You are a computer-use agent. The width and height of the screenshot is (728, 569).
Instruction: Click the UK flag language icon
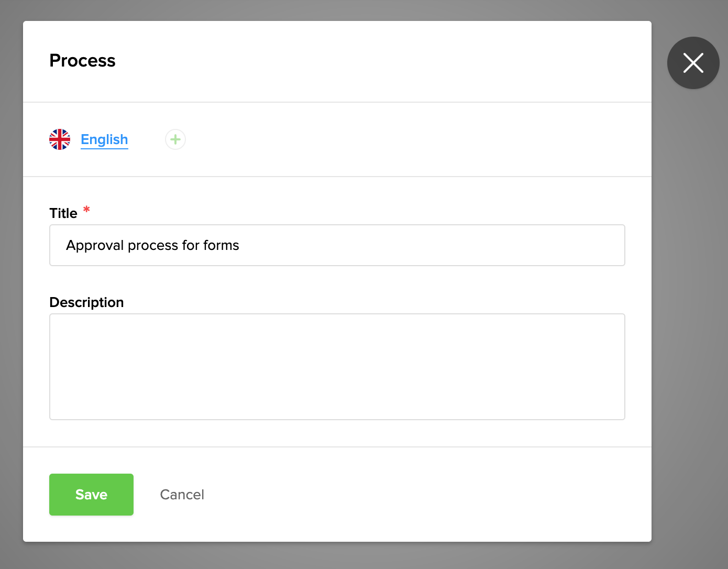pos(60,139)
